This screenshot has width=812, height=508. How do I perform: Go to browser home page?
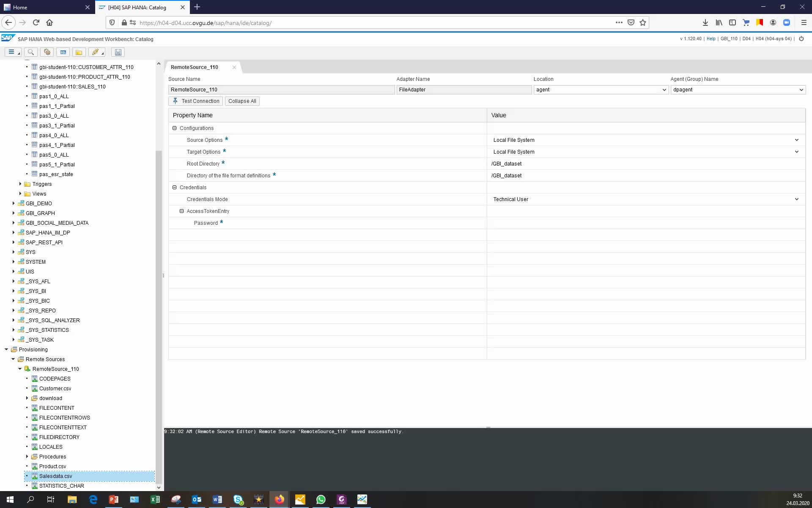(x=49, y=22)
